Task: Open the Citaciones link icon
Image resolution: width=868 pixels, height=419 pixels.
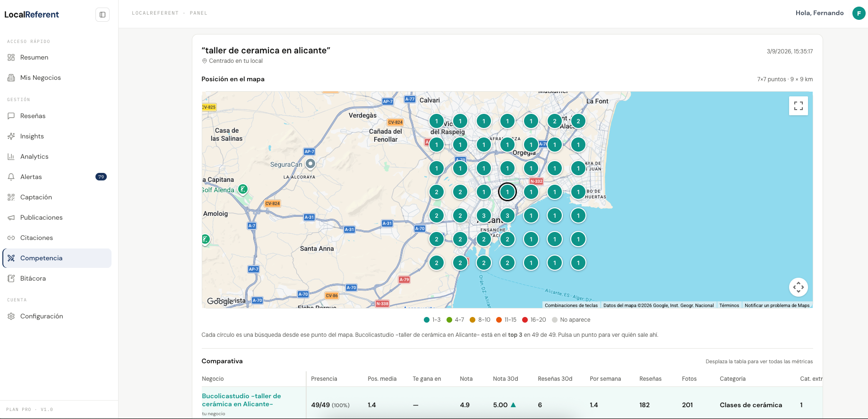Action: click(x=11, y=238)
